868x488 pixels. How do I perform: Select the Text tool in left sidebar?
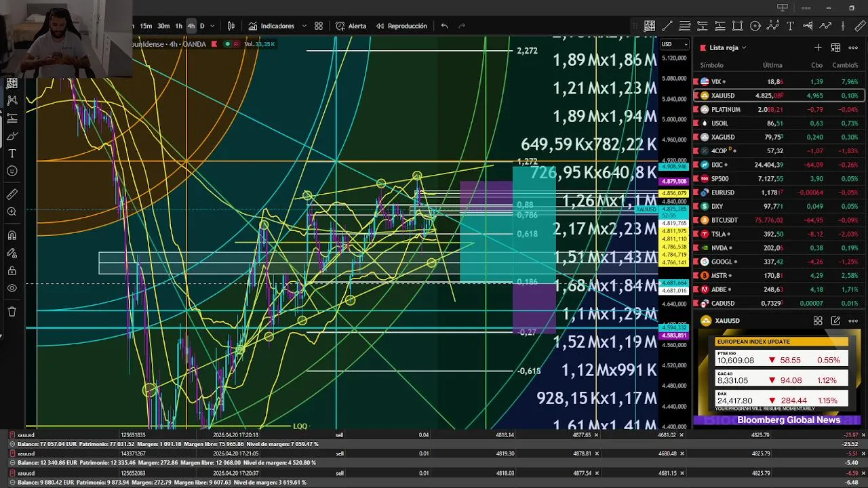pyautogui.click(x=12, y=153)
